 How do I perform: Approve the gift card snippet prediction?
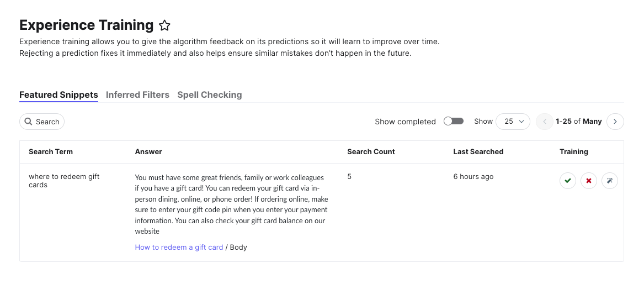(x=568, y=181)
